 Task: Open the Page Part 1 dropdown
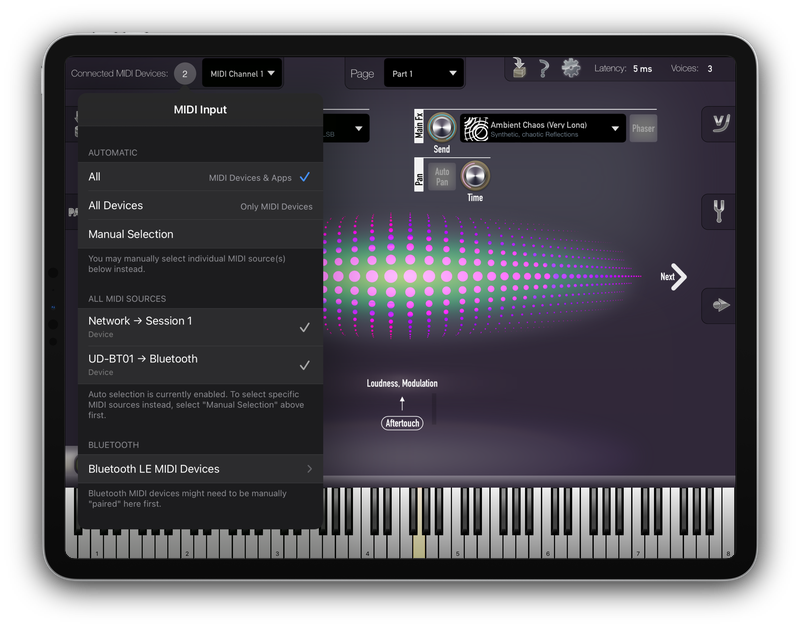coord(424,73)
